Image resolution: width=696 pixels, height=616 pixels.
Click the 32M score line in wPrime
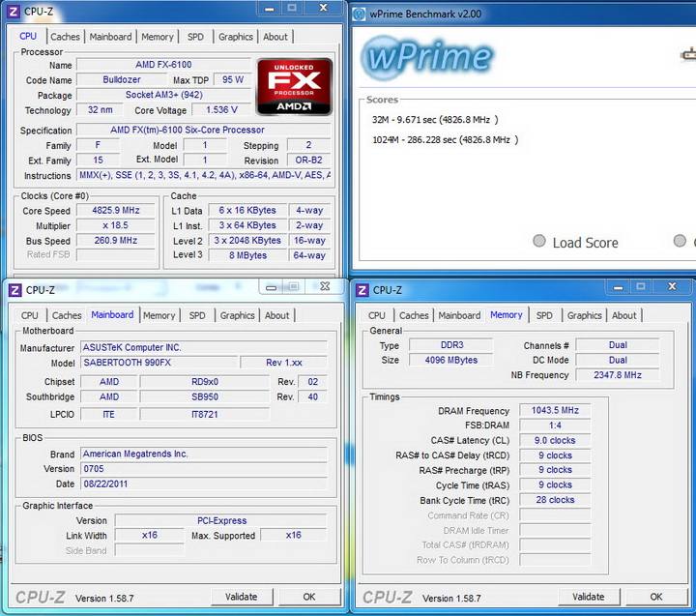[x=435, y=120]
